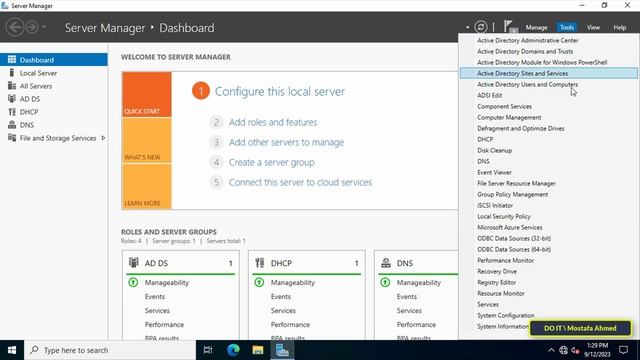Click the forward navigation arrow icon

[32, 27]
